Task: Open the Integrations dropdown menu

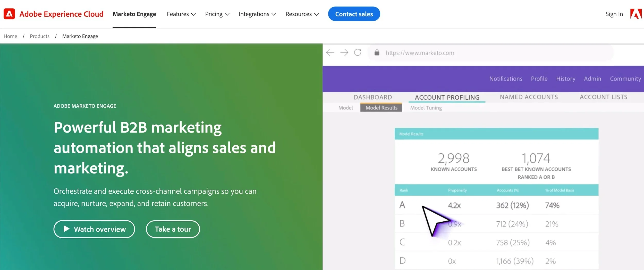Action: (x=257, y=14)
